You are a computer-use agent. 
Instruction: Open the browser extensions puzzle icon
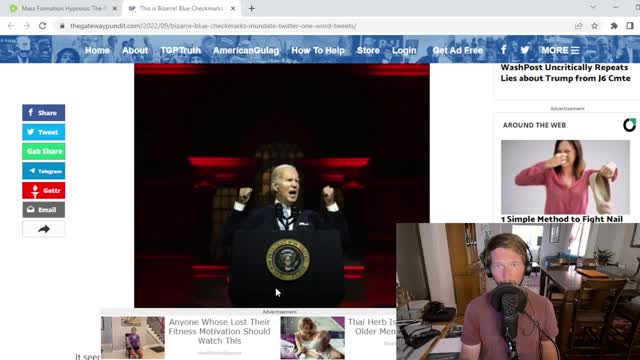pos(614,26)
